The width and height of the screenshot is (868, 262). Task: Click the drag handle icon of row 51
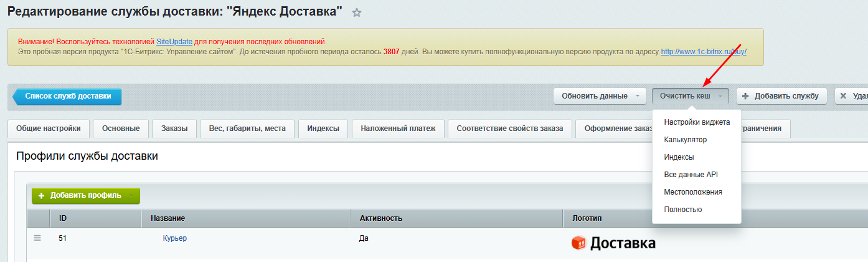pyautogui.click(x=37, y=238)
